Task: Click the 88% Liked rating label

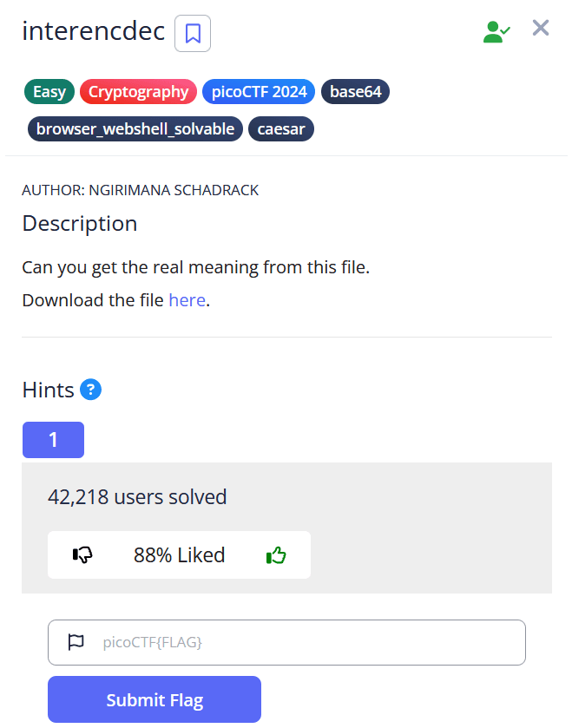Action: point(179,555)
